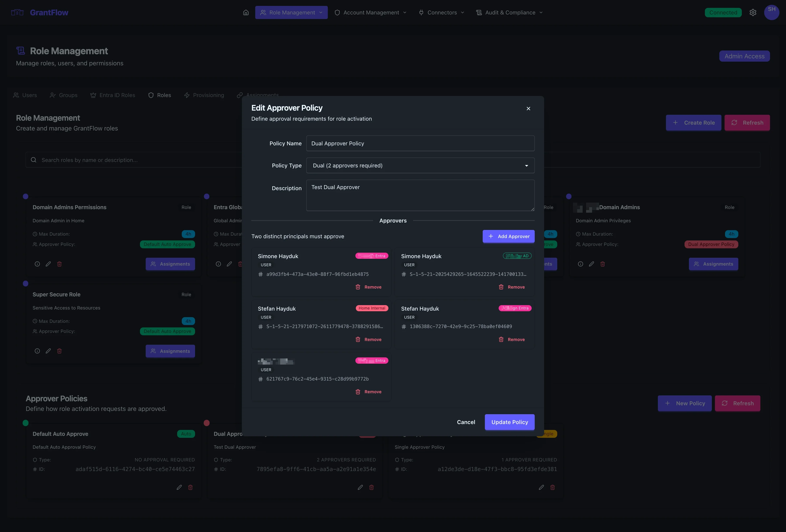Open the settings gear in the top bar

coord(753,12)
